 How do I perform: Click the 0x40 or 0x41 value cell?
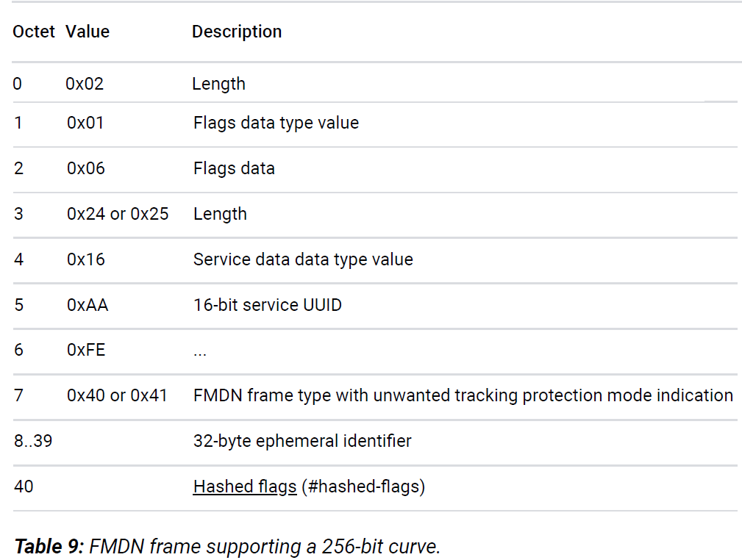(117, 395)
